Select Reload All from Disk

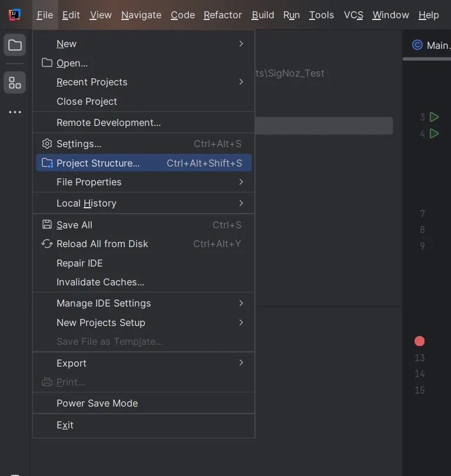coord(144,244)
